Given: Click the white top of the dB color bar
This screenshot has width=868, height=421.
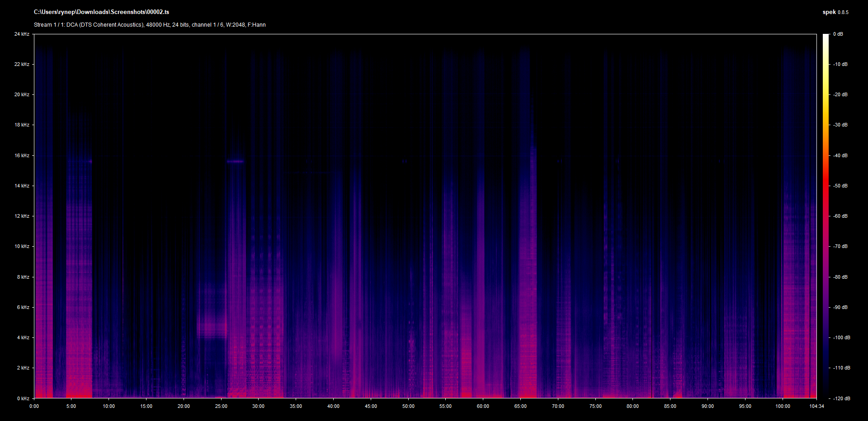Looking at the screenshot, I should tap(826, 36).
